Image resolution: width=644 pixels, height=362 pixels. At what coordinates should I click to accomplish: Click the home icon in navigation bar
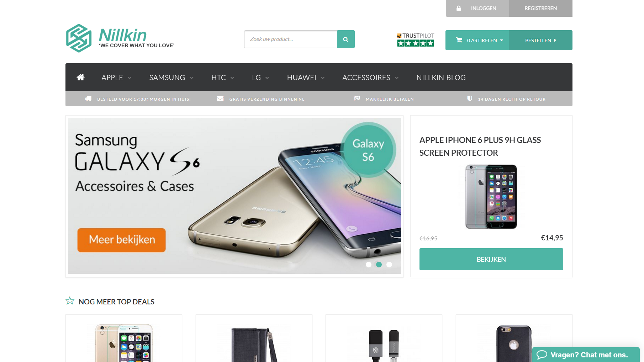(80, 77)
